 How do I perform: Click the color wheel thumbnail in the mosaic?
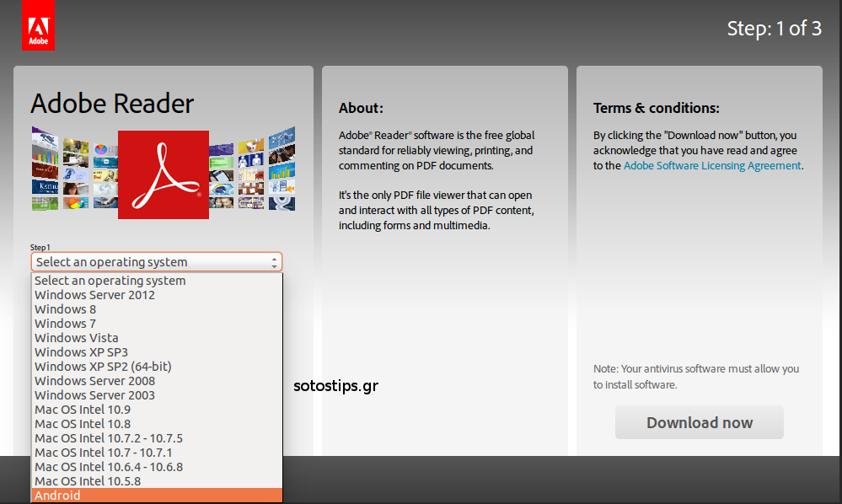point(101,147)
